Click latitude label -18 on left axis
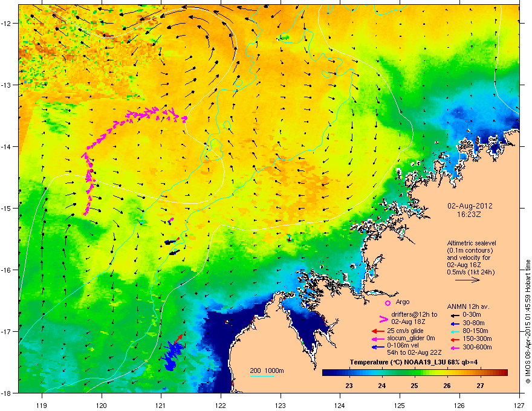532x411 pixels. point(7,393)
